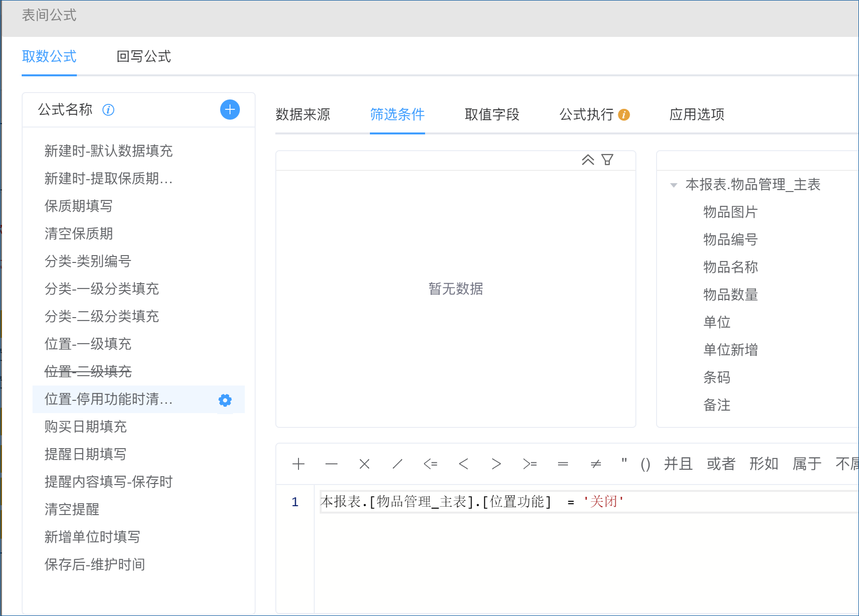The image size is (859, 616).
Task: Click the '关闭' string in the expression
Action: [604, 502]
